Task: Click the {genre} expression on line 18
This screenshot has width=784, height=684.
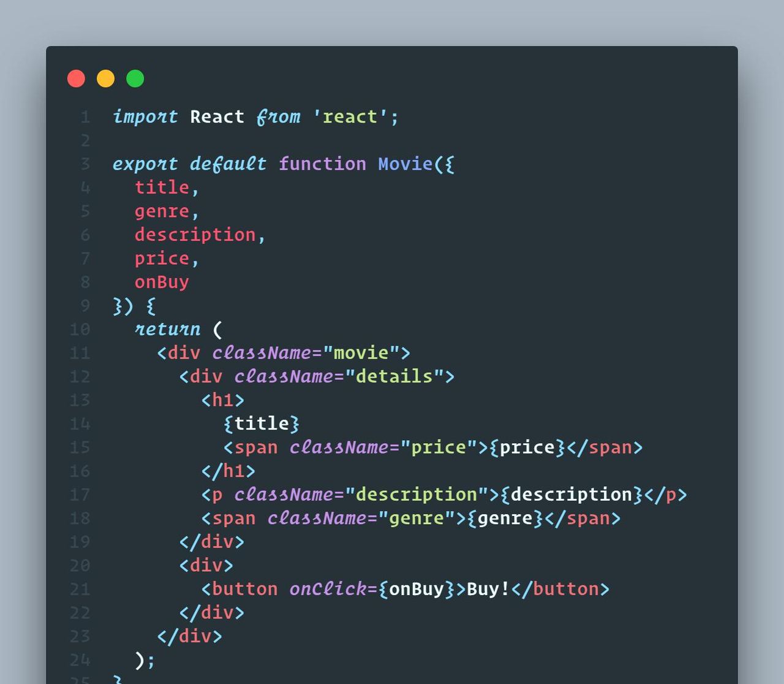Action: tap(505, 519)
